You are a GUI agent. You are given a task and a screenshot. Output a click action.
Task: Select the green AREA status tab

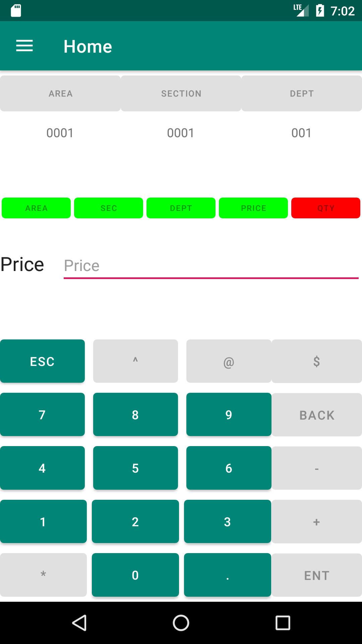(36, 208)
